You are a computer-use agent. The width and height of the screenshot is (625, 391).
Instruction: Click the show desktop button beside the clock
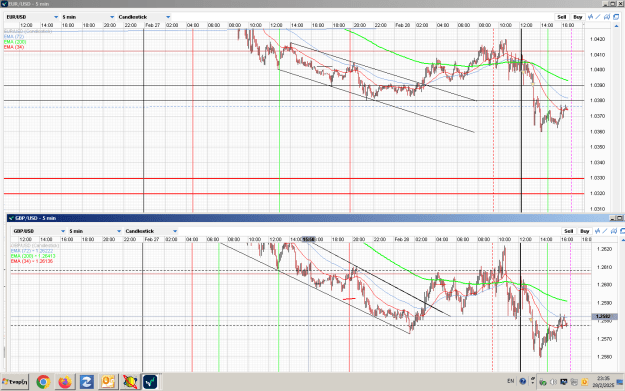coord(620,382)
